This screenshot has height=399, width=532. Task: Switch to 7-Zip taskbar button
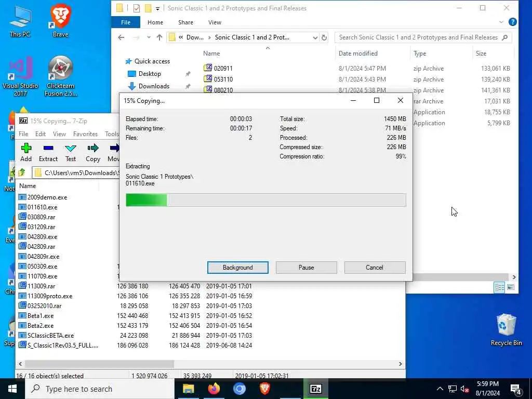click(315, 389)
